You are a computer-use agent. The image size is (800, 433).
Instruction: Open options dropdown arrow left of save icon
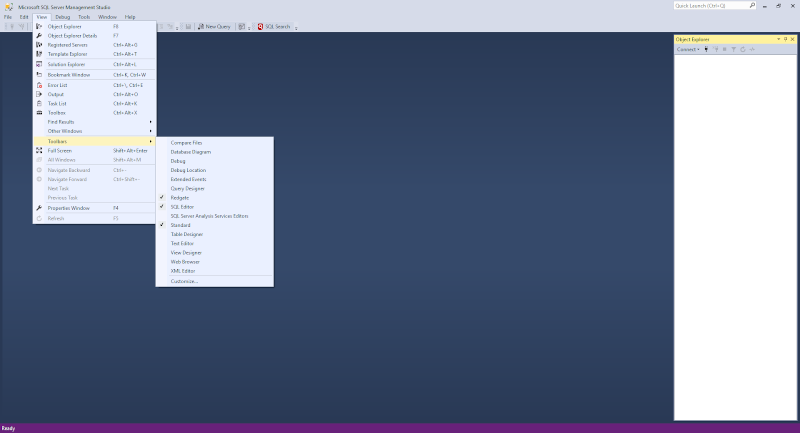[x=177, y=28]
